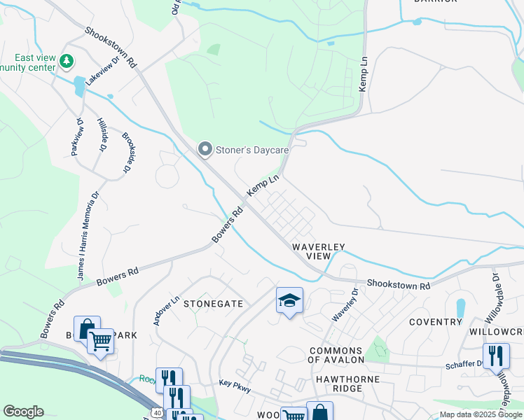Open the Map data ©2025 Google attribution

coord(481,414)
